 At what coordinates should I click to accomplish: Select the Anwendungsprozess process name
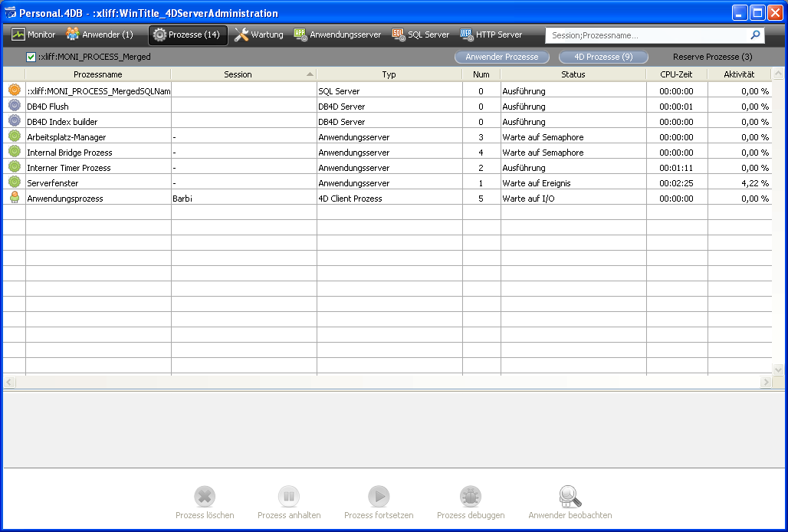[x=65, y=199]
